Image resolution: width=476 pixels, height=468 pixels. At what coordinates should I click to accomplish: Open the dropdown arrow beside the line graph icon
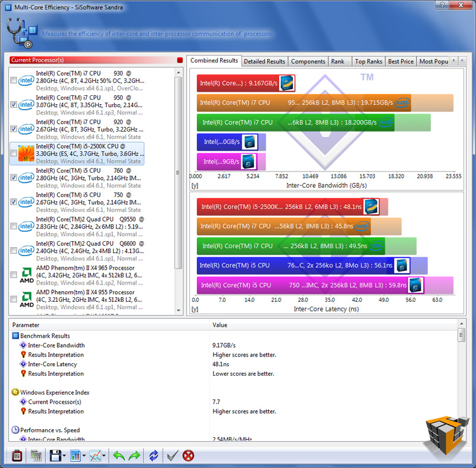coord(104,455)
